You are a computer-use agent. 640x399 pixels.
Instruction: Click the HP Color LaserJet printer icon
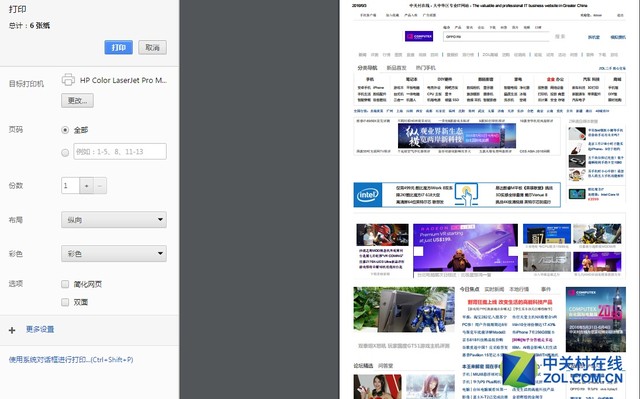[68, 80]
